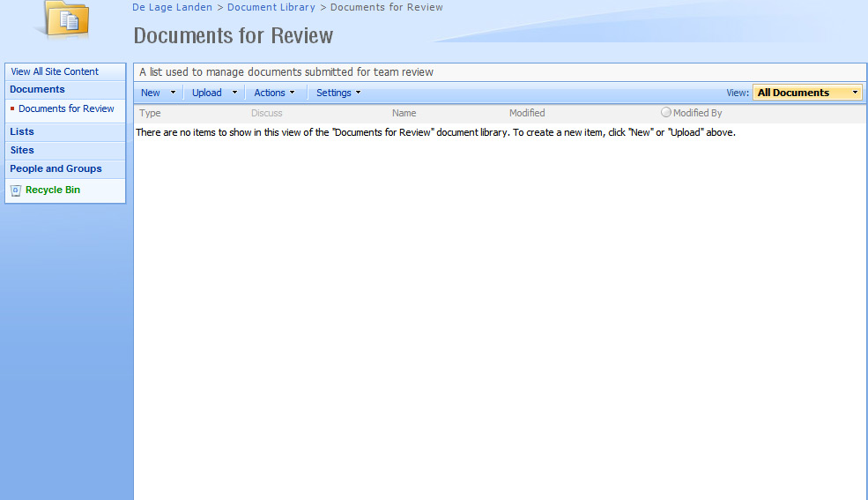Open the Lists section
This screenshot has height=500, width=868.
click(x=22, y=131)
